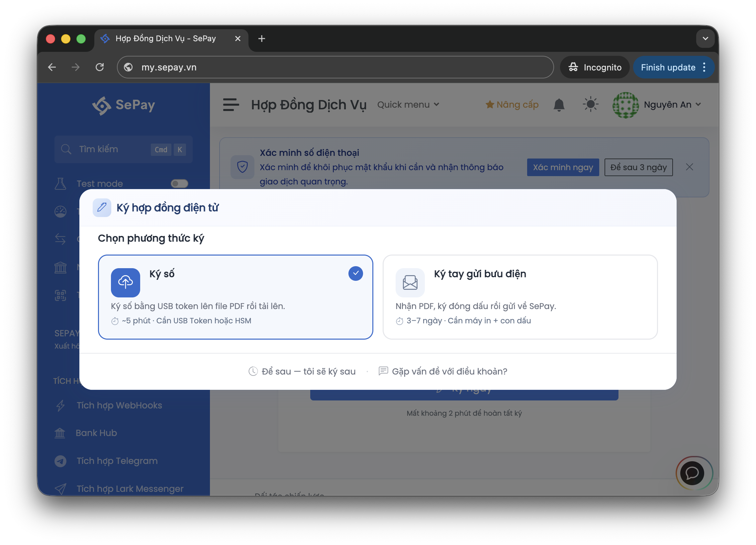Click the Ký hợp đồng điện tử title
The image size is (756, 545).
pos(167,207)
